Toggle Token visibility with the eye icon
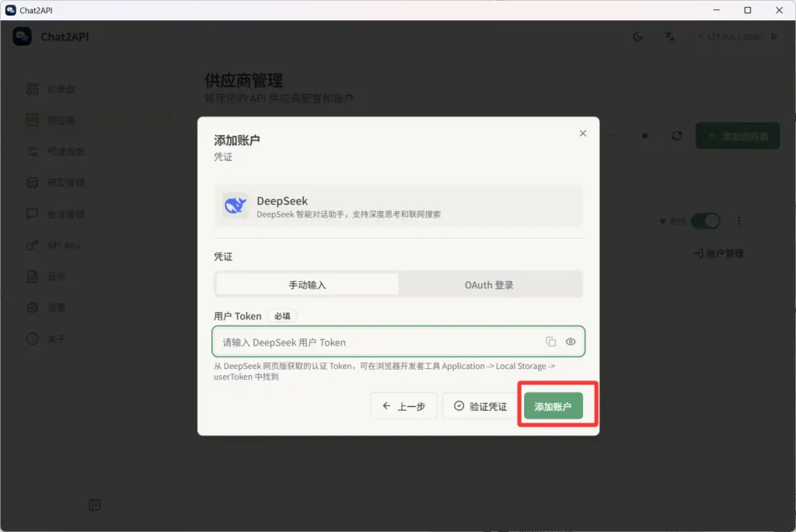 tap(571, 342)
